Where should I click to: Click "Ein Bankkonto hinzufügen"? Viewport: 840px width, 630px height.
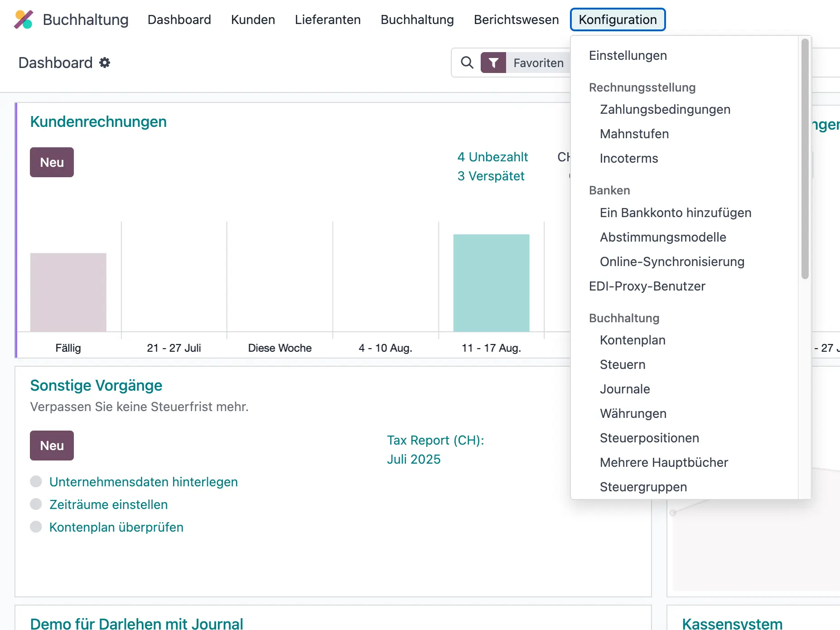[x=675, y=213]
